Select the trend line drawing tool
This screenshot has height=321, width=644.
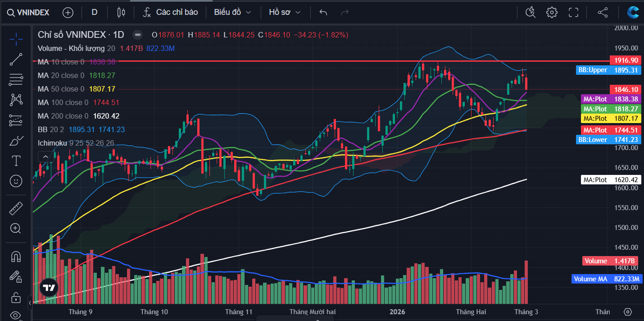pos(16,60)
